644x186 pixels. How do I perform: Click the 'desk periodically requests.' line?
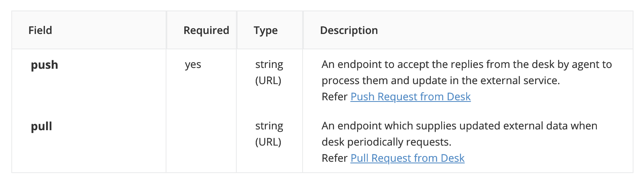point(386,142)
